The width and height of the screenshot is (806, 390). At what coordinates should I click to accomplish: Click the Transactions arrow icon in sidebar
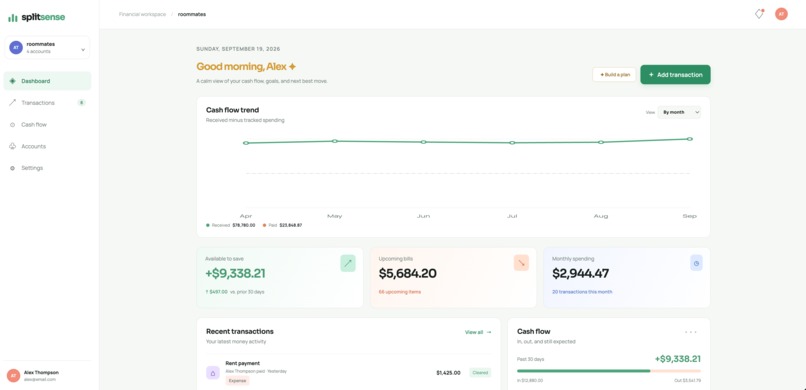tap(12, 103)
